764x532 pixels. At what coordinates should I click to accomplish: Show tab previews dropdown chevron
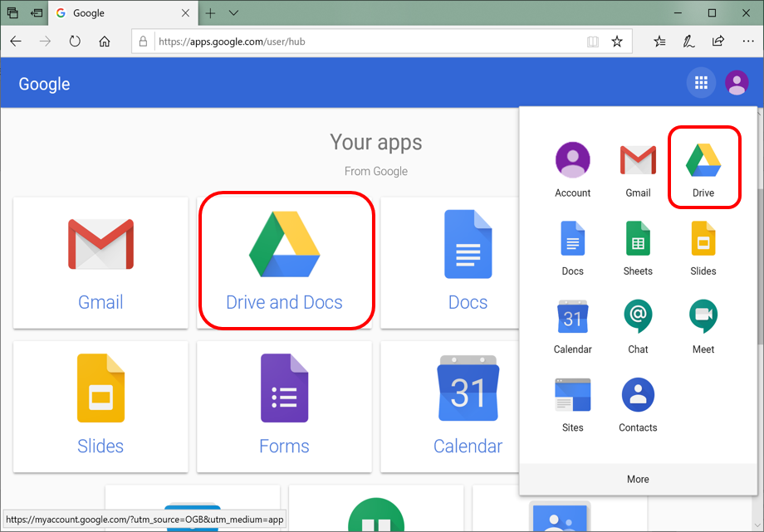[x=234, y=13]
